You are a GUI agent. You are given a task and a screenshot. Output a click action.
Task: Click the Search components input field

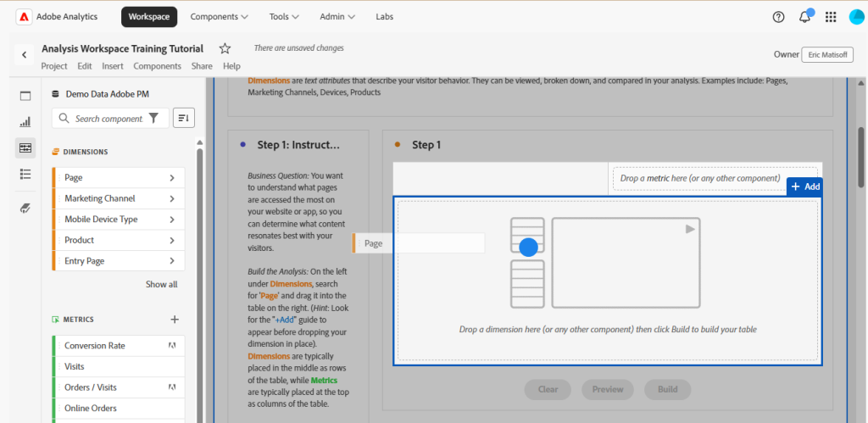click(108, 119)
